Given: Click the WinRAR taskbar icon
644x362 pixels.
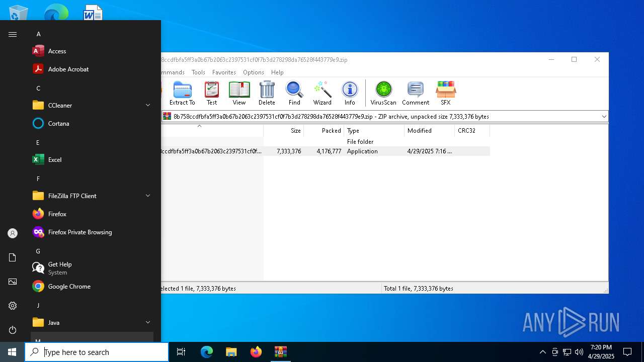Looking at the screenshot, I should [280, 352].
